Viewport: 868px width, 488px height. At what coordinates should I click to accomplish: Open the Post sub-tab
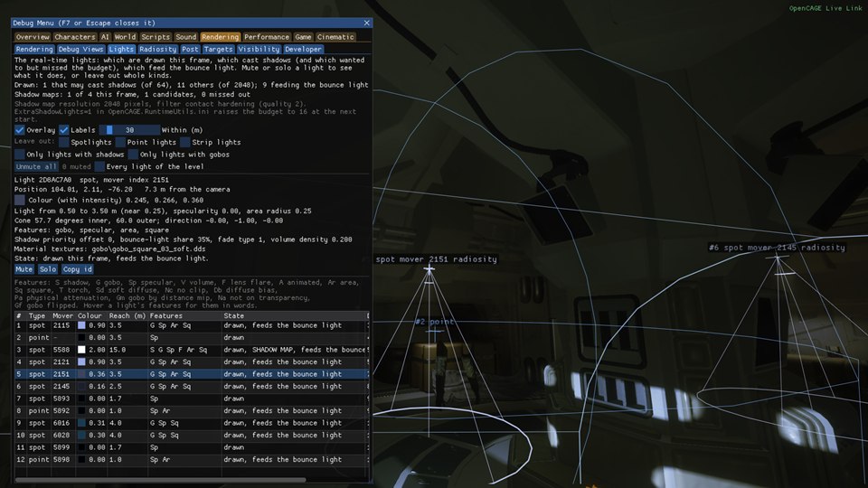tap(190, 49)
